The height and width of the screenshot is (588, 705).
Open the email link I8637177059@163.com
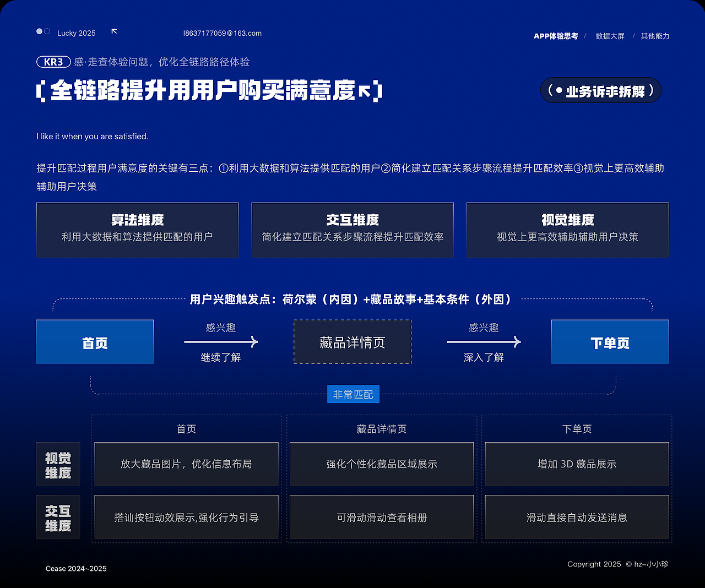pyautogui.click(x=223, y=33)
